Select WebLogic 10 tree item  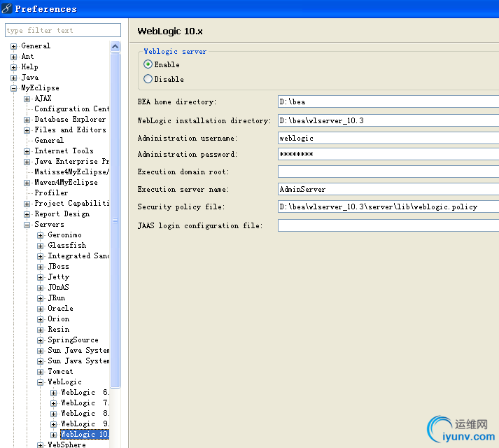(85, 434)
